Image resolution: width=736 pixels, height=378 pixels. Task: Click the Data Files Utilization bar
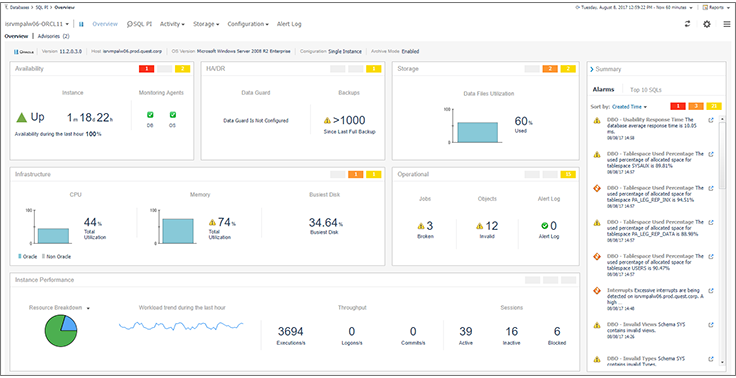(x=477, y=132)
